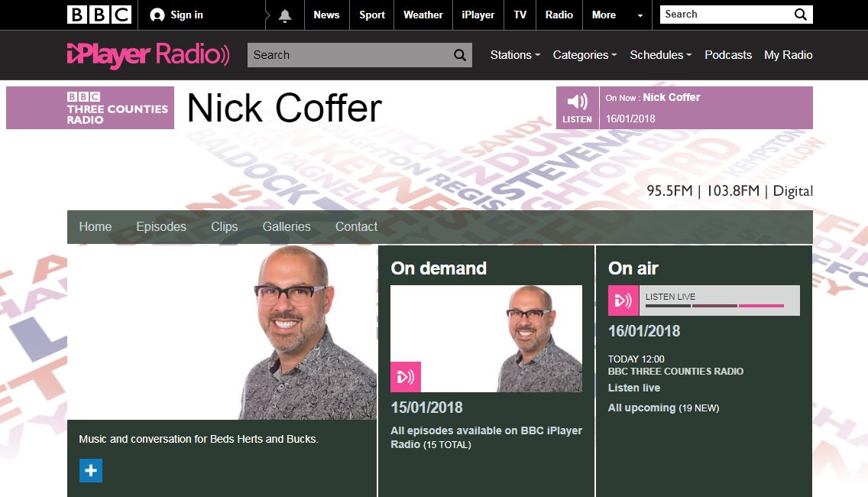The height and width of the screenshot is (497, 868).
Task: Open the Weather section
Action: [423, 15]
